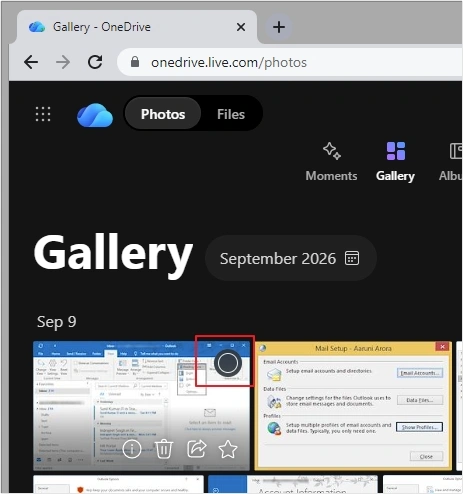Reload the OneDrive page
Image resolution: width=463 pixels, height=494 pixels.
click(95, 62)
